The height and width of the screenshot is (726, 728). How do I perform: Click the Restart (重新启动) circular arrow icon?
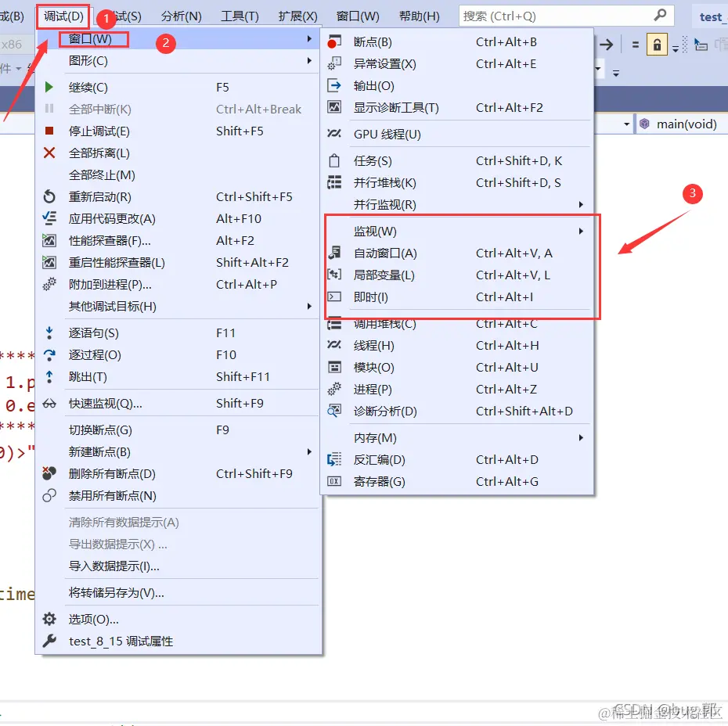pos(49,196)
